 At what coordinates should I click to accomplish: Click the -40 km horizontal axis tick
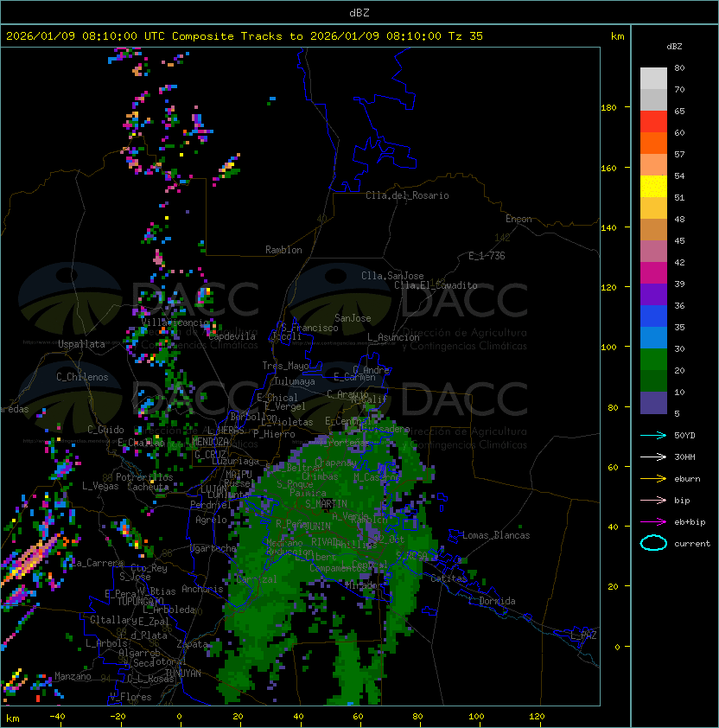tap(57, 716)
